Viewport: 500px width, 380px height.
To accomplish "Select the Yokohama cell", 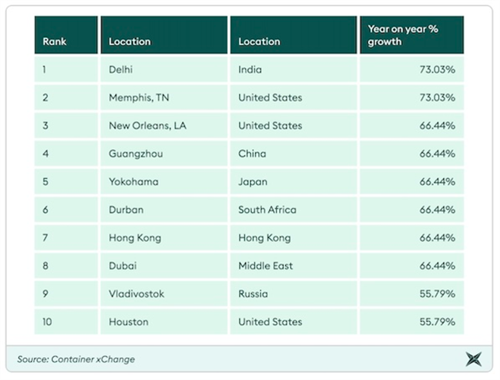I will click(164, 181).
